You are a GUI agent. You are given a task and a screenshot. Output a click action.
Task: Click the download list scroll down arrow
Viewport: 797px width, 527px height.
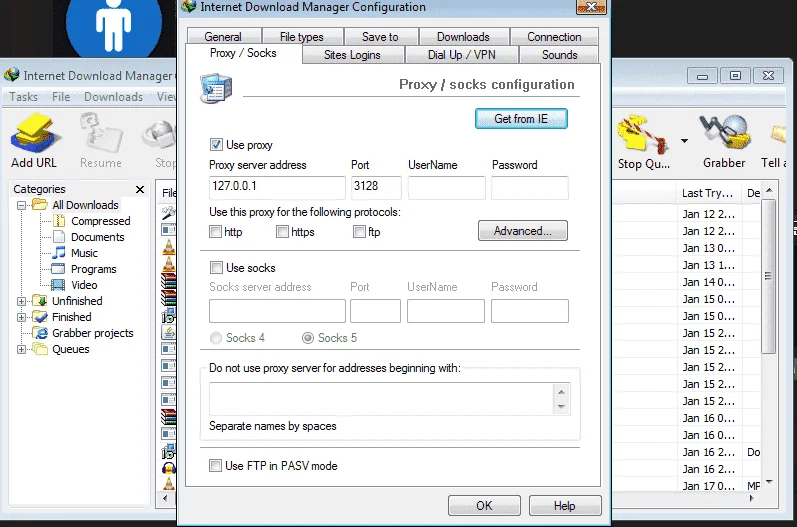(x=769, y=481)
